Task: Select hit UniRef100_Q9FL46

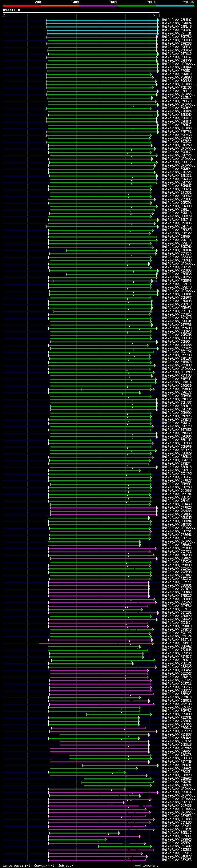Action: tap(177, 26)
